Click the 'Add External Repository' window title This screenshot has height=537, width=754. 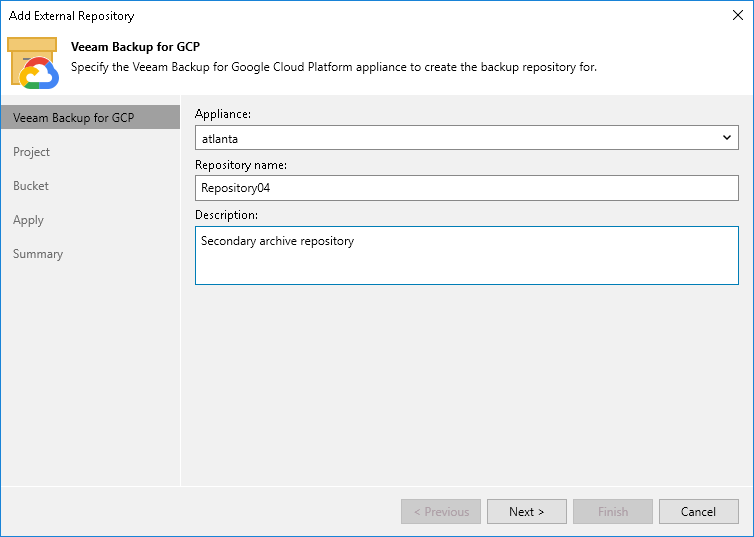(72, 16)
